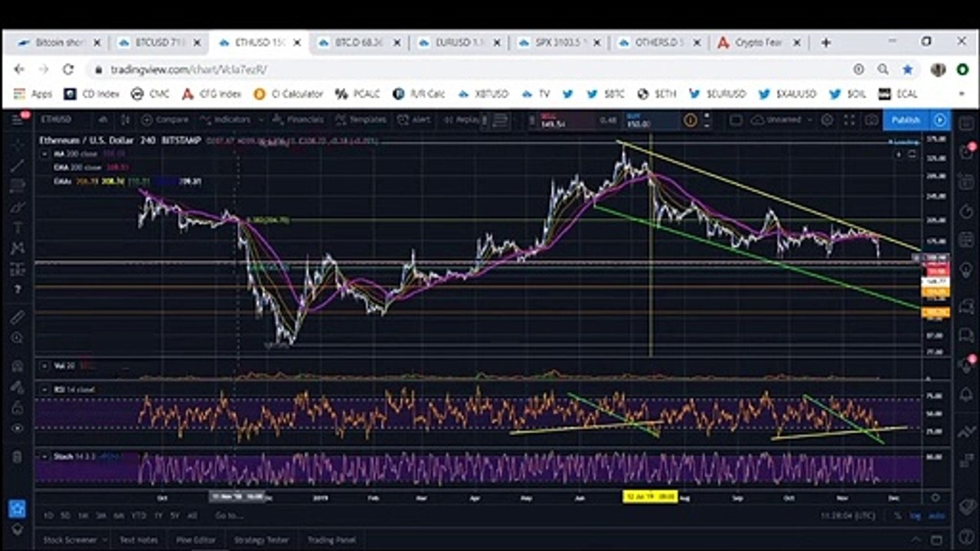Open the Pine Editor tab
Image resolution: width=980 pixels, height=551 pixels.
(x=195, y=540)
